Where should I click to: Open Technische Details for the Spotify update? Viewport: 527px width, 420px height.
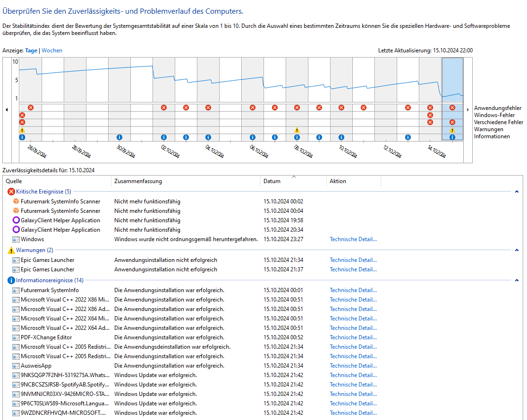pyautogui.click(x=353, y=385)
